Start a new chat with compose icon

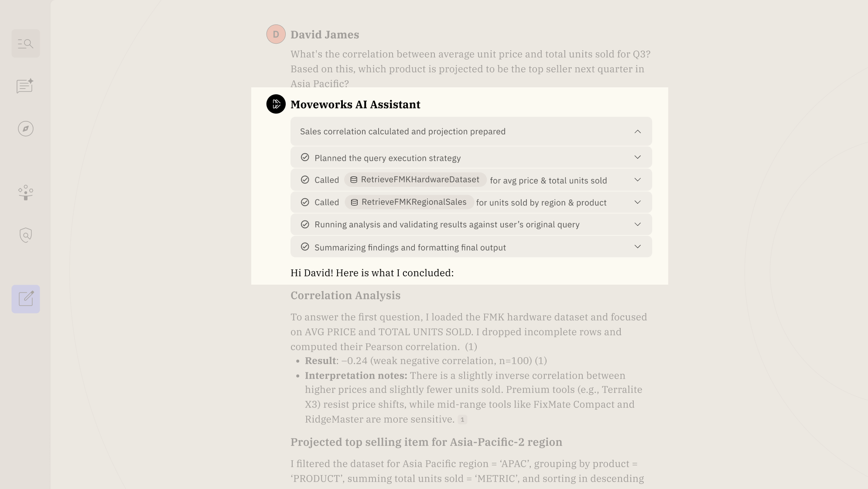point(26,299)
